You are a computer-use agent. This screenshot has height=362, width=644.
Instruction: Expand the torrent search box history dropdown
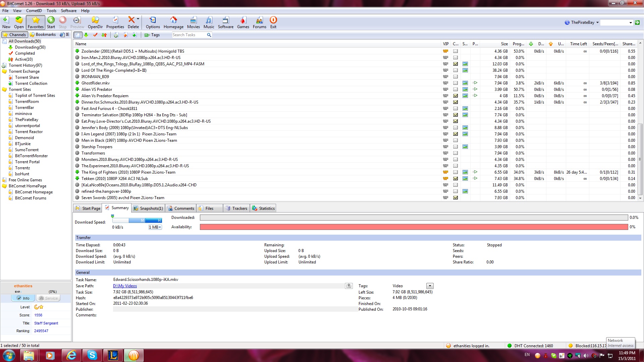pyautogui.click(x=631, y=22)
